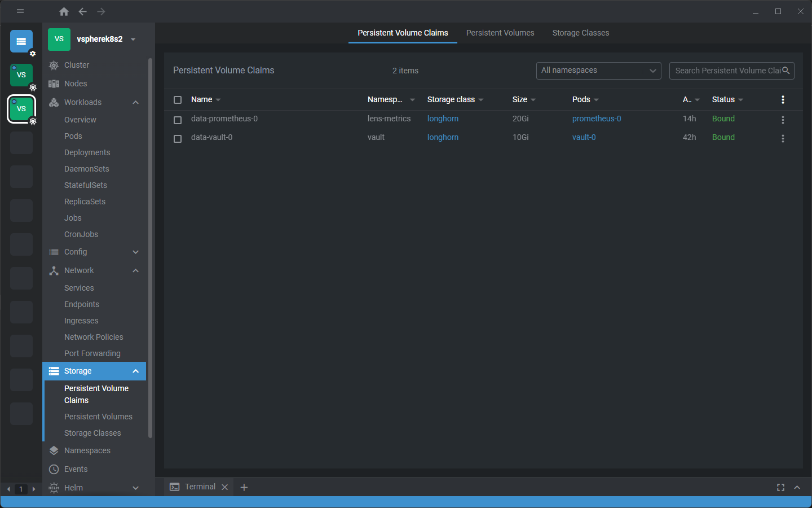
Task: Click the Search Persistent Volume Claims field
Action: [727, 71]
